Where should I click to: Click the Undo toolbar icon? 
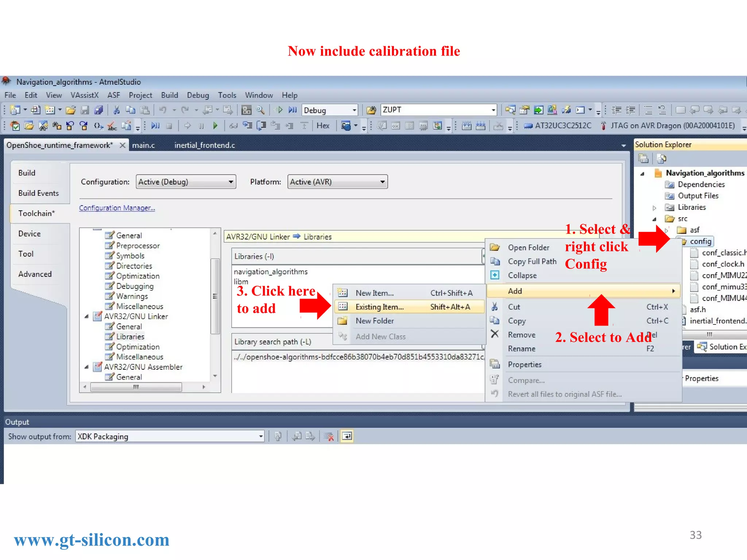[163, 110]
